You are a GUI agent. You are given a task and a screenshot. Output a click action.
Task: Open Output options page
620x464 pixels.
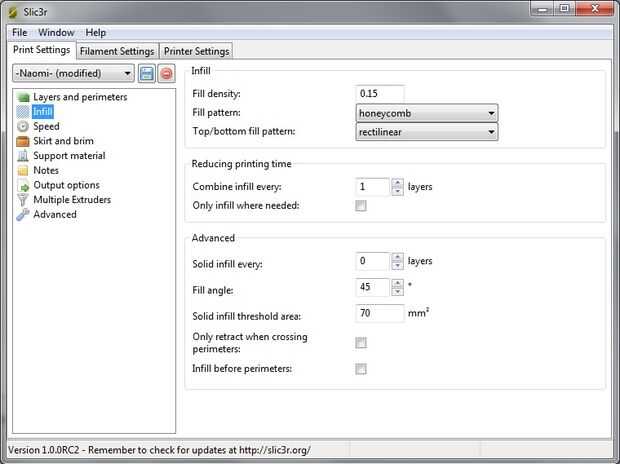66,185
